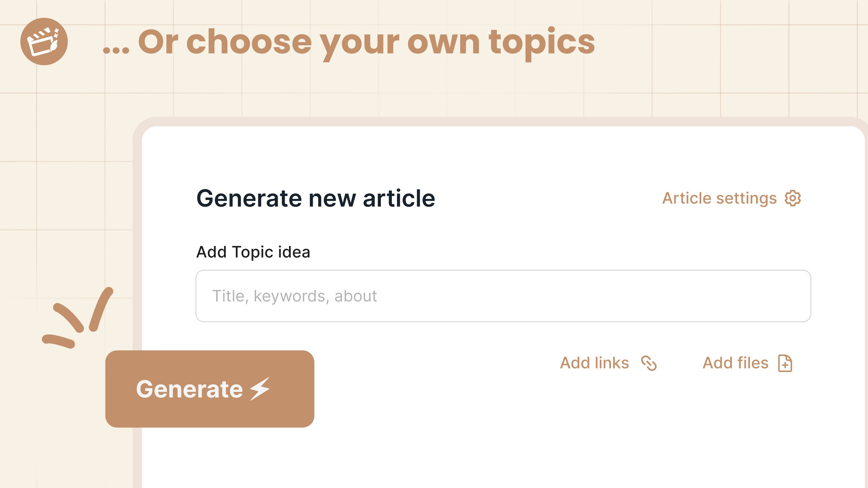Click the 'Add Topic idea' label
The width and height of the screenshot is (868, 488).
(x=253, y=252)
